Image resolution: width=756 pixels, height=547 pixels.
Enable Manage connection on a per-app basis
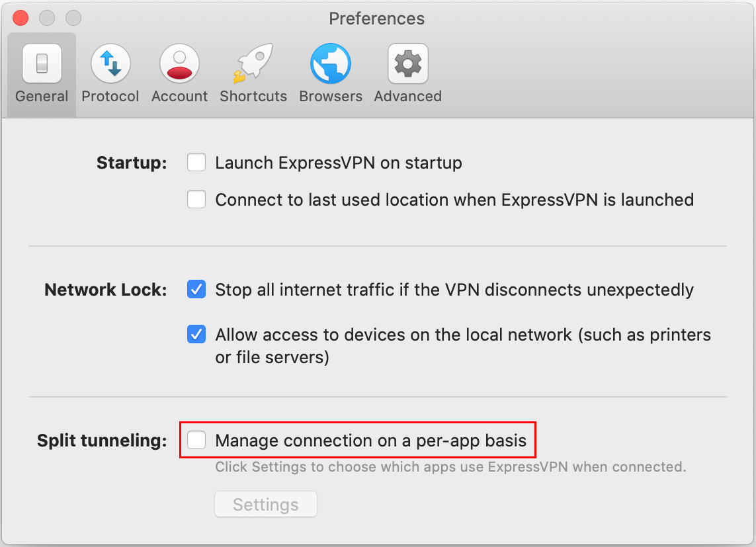click(x=196, y=440)
